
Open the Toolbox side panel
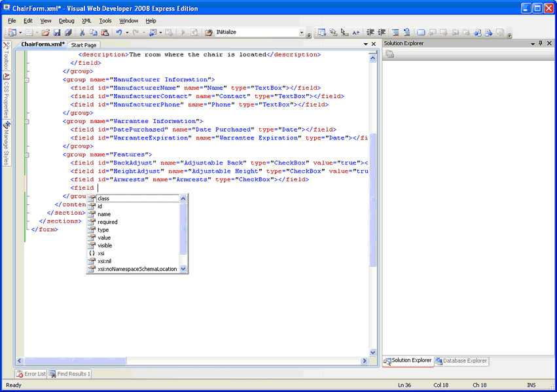coord(7,56)
